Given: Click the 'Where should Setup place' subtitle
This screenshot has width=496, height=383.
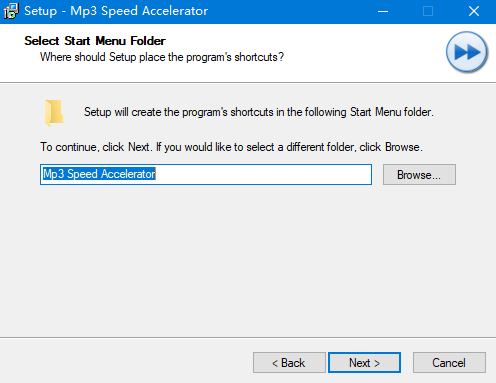Looking at the screenshot, I should (x=162, y=57).
